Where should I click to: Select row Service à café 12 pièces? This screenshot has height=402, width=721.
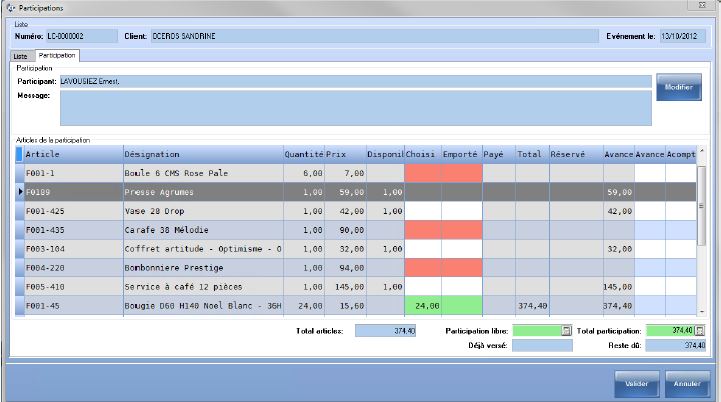tap(200, 287)
